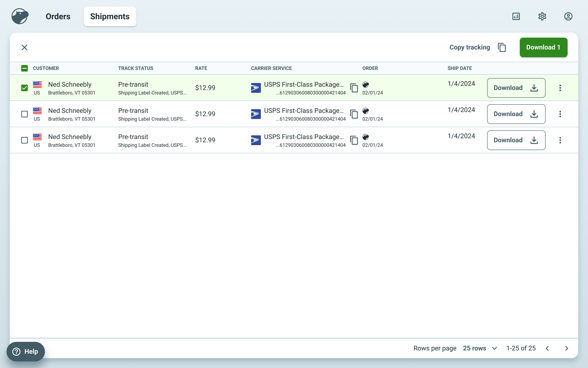Click Brattleboro, VT 05301 address in second row
The height and width of the screenshot is (368, 588).
point(72,119)
